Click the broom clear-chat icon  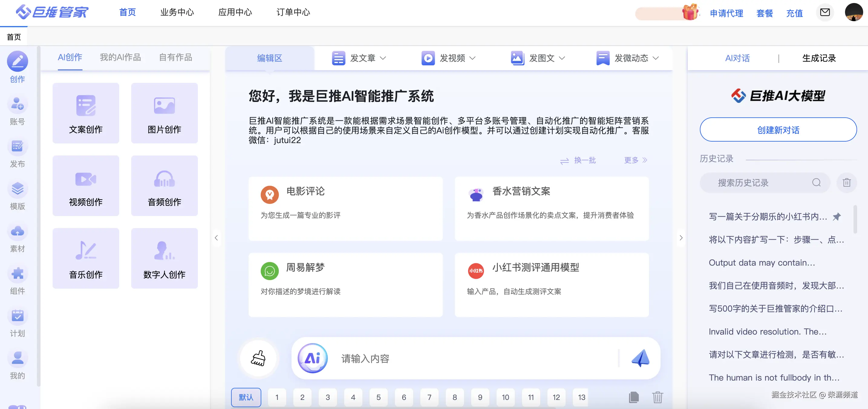coord(258,358)
